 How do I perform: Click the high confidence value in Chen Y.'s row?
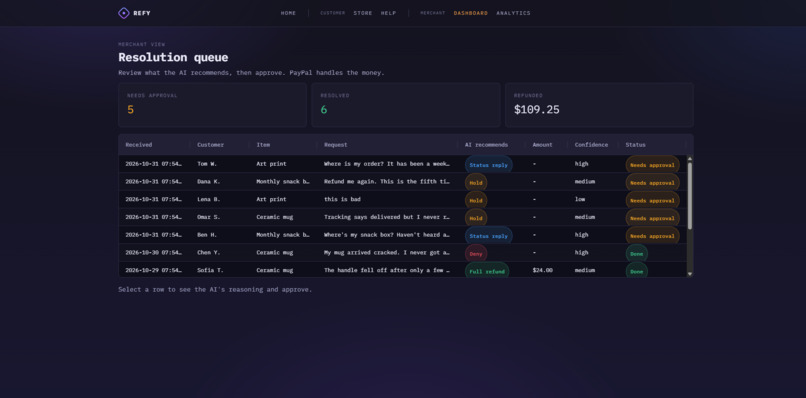[x=581, y=252]
